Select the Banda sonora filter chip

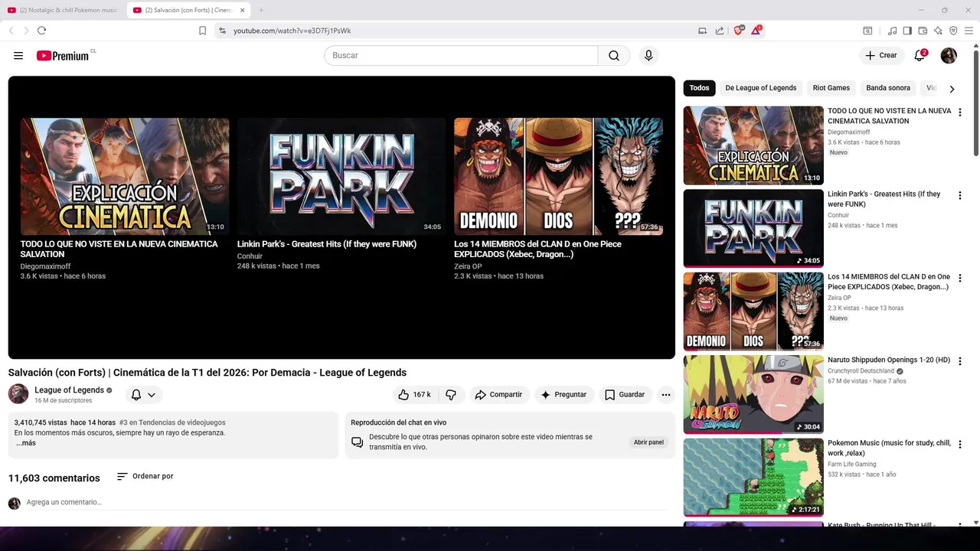[888, 88]
